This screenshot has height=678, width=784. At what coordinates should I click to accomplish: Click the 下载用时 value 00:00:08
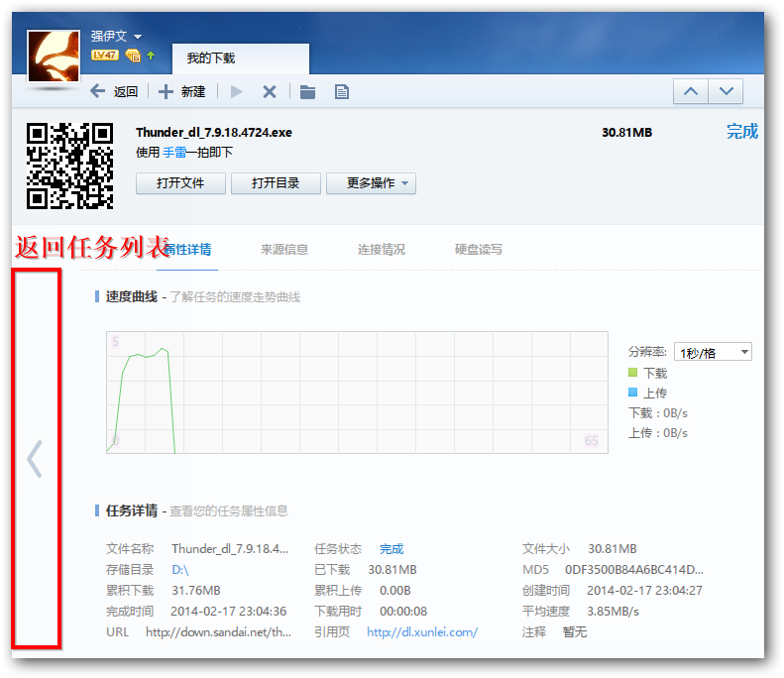(403, 612)
